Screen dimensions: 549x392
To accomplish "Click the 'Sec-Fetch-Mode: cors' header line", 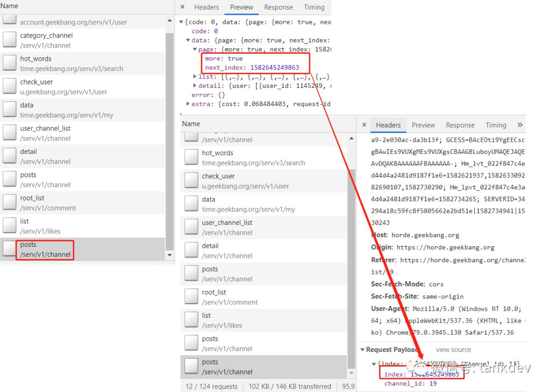I will (x=407, y=284).
